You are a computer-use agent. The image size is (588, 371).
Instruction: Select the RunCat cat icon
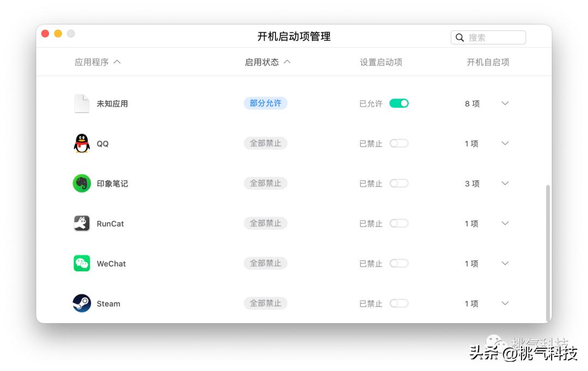click(81, 223)
